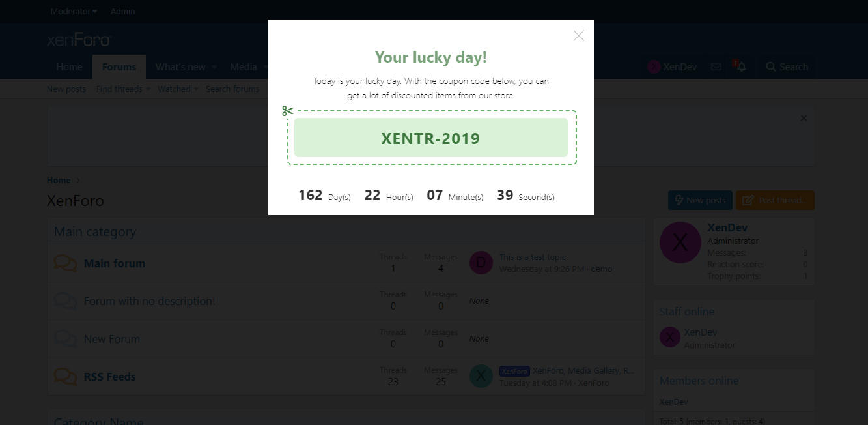The image size is (868, 425).
Task: Click the Post thread button
Action: click(x=775, y=200)
